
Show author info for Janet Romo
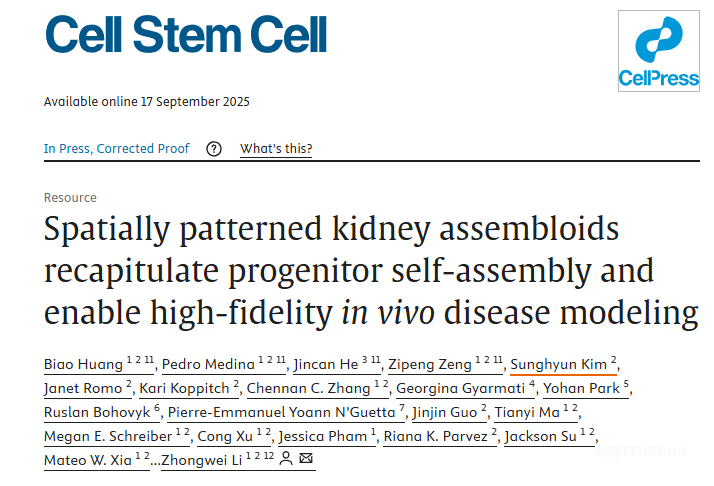point(80,388)
